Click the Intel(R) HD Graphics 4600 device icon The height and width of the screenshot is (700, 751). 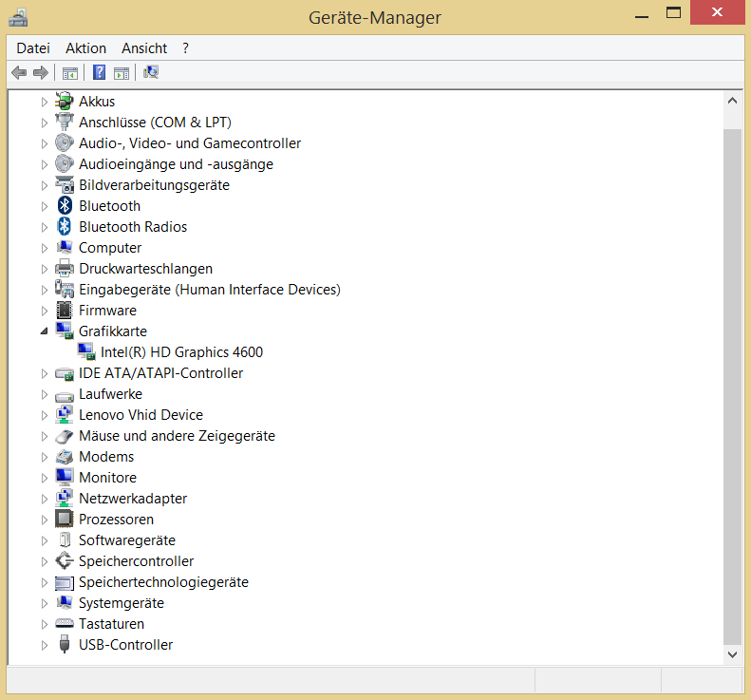click(86, 351)
